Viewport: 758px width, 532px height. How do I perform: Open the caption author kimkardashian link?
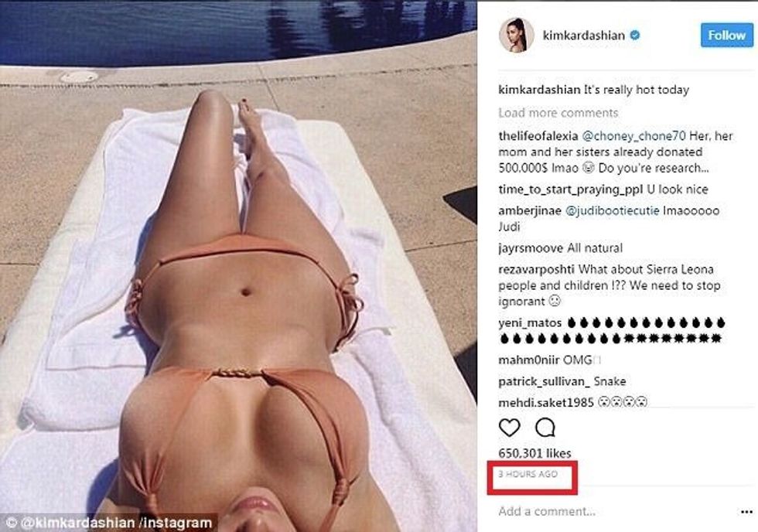pos(539,90)
